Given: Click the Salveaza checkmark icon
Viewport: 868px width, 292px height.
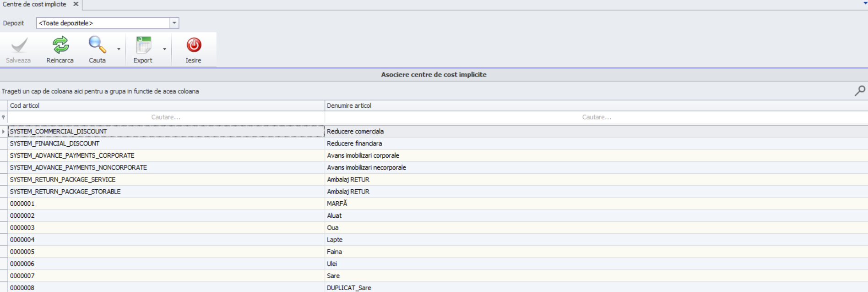Looking at the screenshot, I should (x=18, y=45).
